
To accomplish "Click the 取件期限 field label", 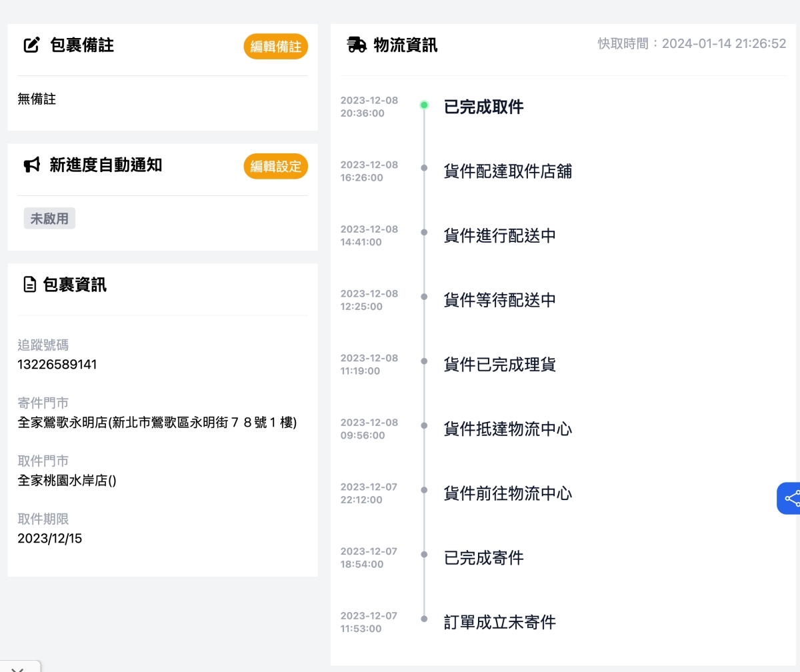I will (43, 519).
